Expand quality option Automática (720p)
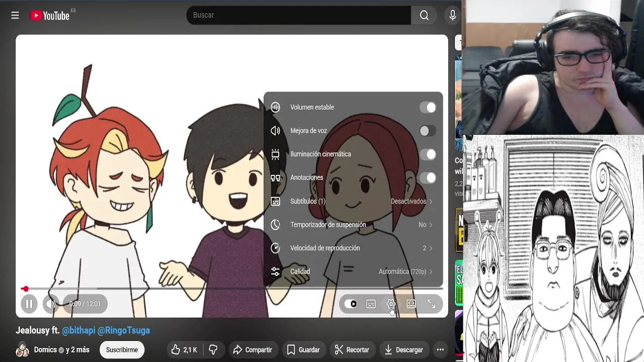Image resolution: width=644 pixels, height=362 pixels. 406,271
